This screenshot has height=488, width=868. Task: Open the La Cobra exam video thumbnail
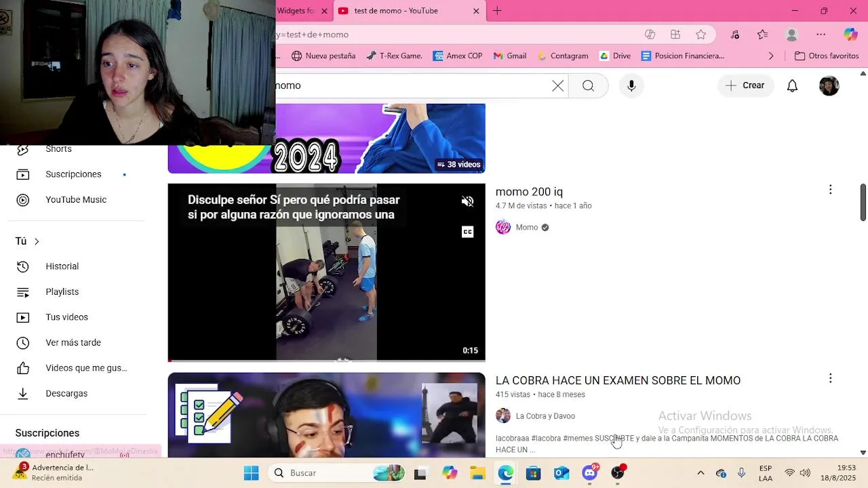tap(326, 415)
